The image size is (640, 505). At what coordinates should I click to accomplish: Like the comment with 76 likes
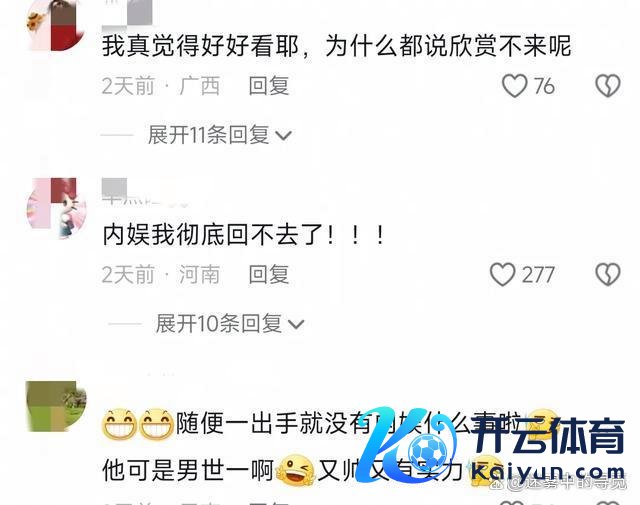point(514,86)
